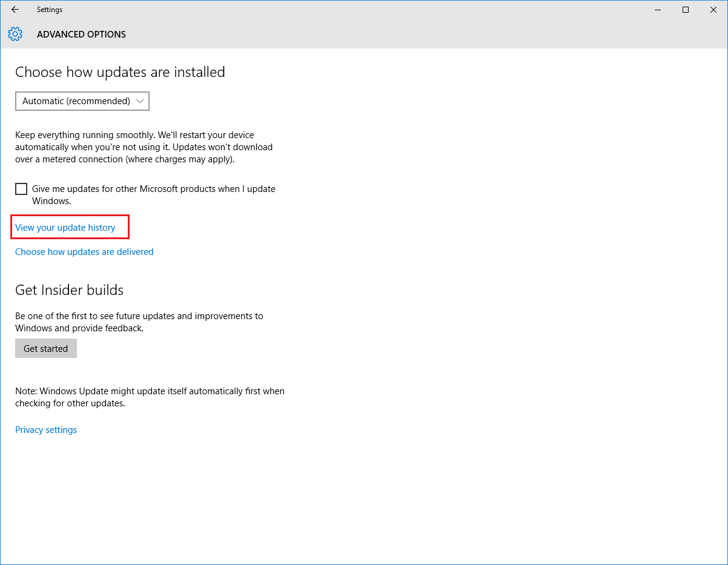Close the Settings window
Screen dimensions: 728x565
pyautogui.click(x=713, y=10)
